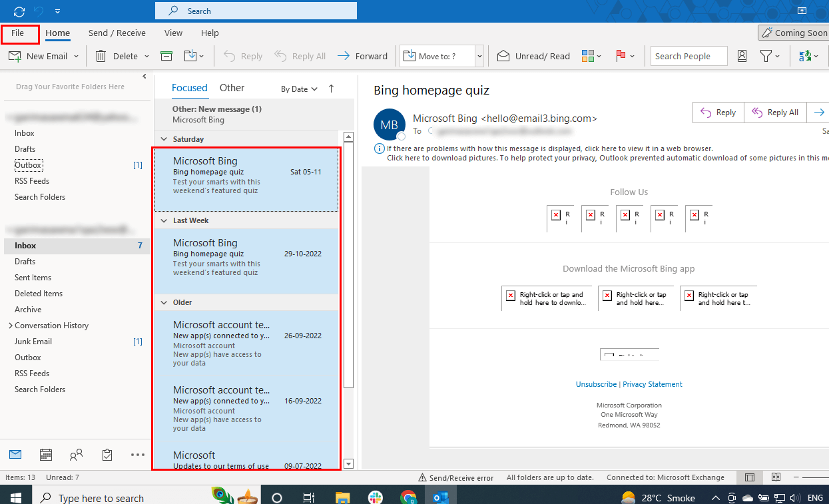Open the Archive folder
Image resolution: width=829 pixels, height=504 pixels.
coord(28,310)
